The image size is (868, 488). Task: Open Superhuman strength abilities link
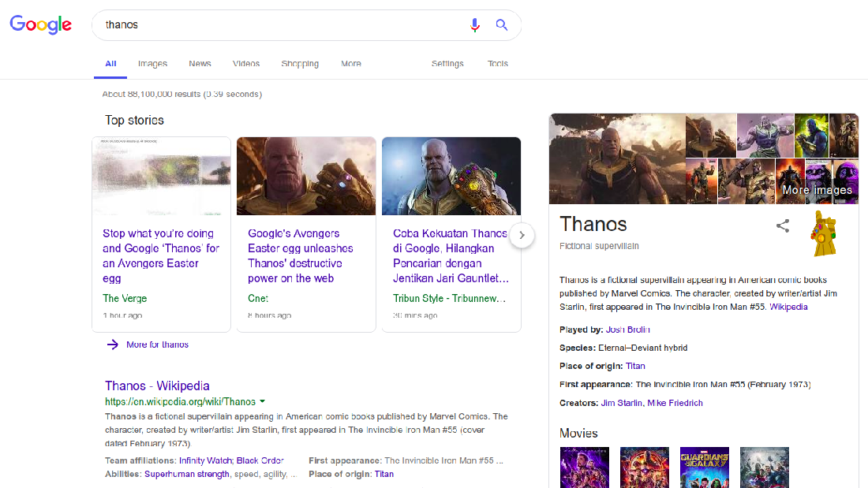(186, 474)
